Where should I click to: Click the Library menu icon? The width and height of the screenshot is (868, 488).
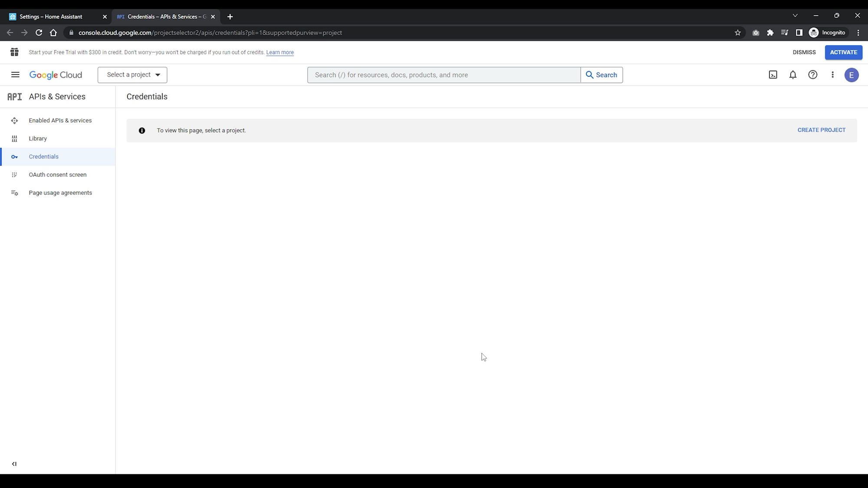15,138
